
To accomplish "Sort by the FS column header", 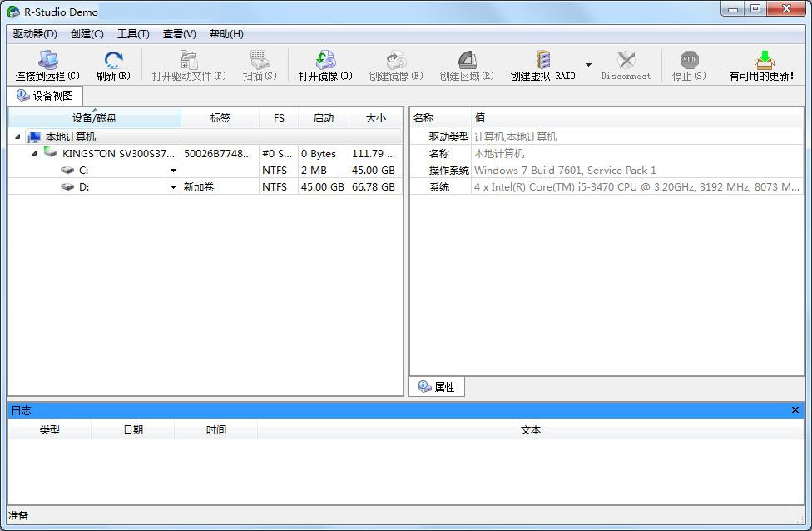I will click(279, 117).
